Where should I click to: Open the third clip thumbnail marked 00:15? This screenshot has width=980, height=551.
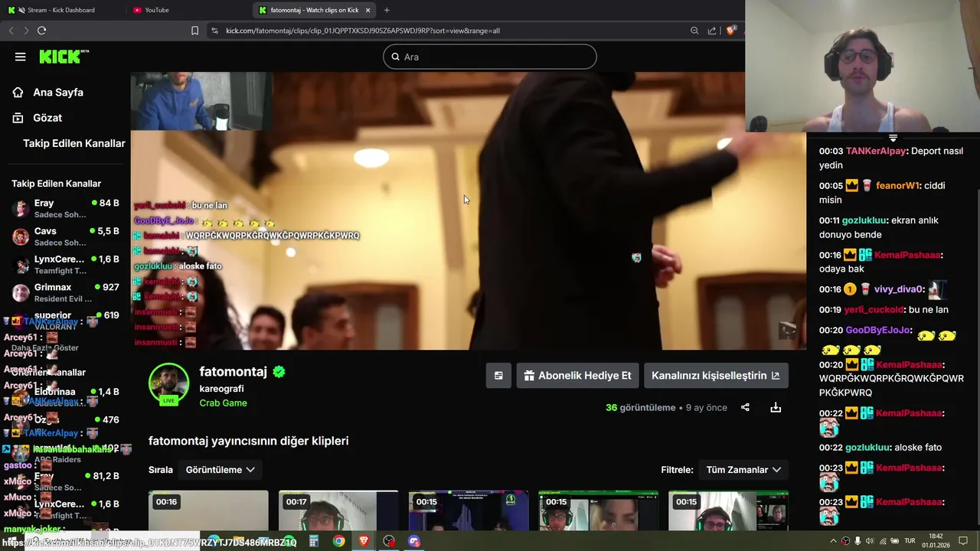(x=469, y=510)
